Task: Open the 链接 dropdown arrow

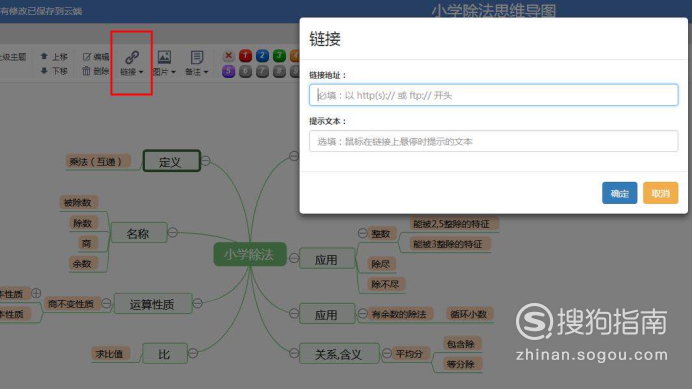Action: (141, 72)
